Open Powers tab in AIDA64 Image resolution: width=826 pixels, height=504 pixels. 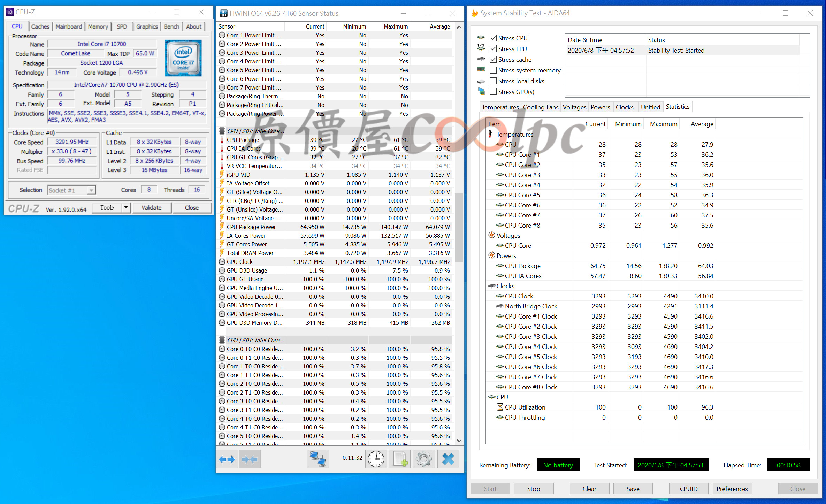[x=600, y=107]
